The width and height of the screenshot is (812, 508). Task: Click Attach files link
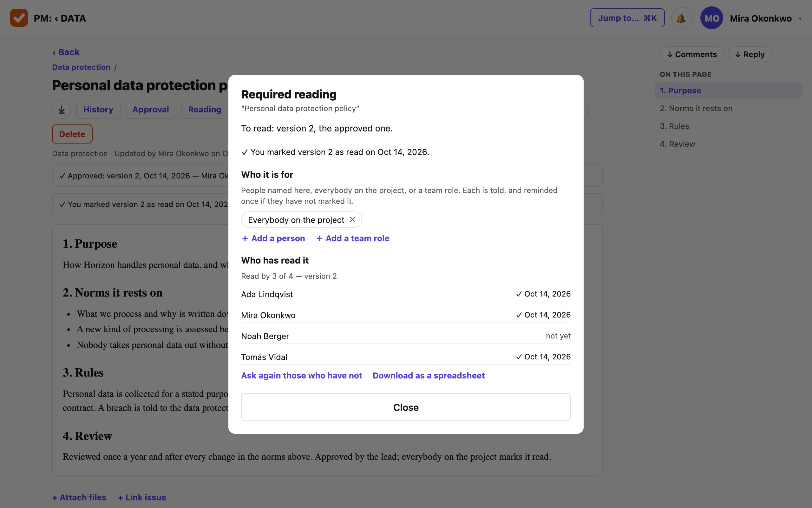pos(79,497)
